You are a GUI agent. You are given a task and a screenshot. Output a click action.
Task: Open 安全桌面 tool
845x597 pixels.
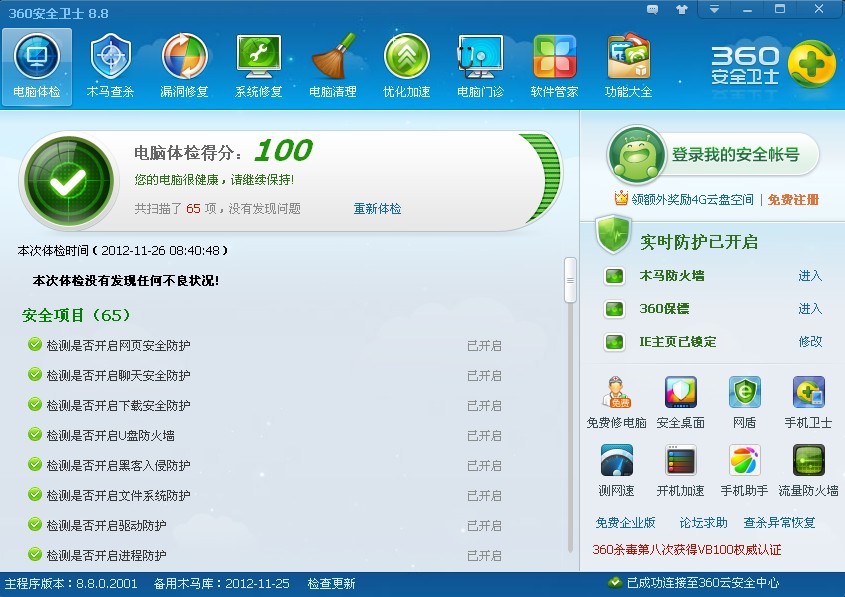681,402
